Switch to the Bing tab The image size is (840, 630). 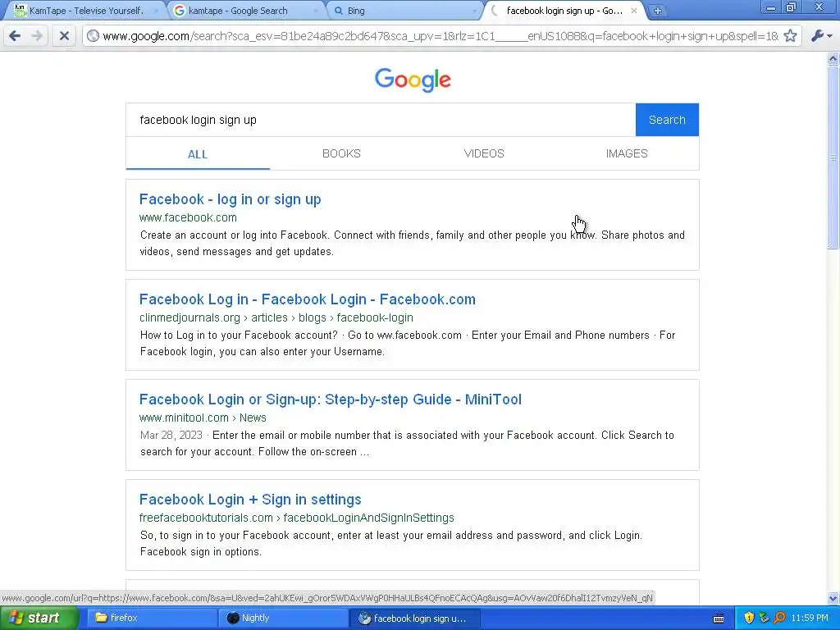point(404,10)
